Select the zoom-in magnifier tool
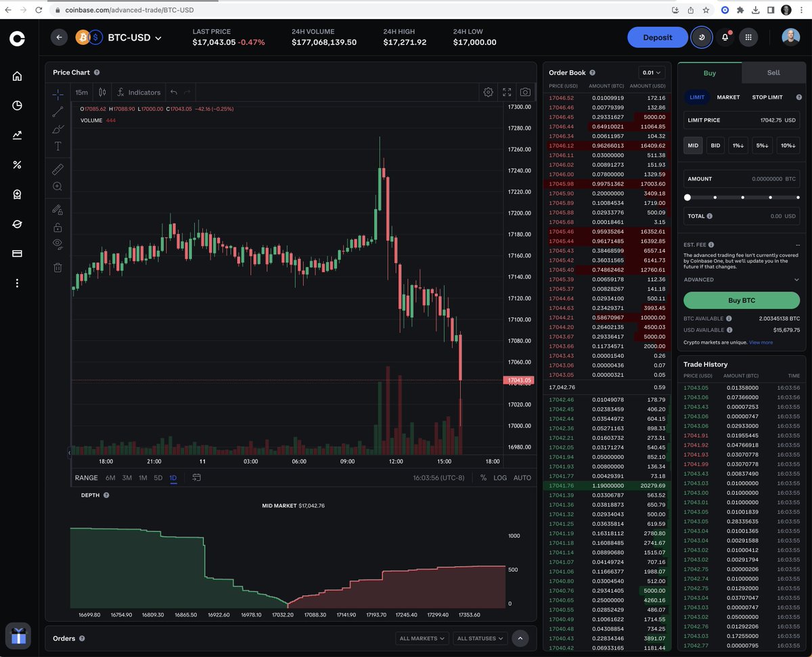The height and width of the screenshot is (657, 812). click(x=58, y=187)
